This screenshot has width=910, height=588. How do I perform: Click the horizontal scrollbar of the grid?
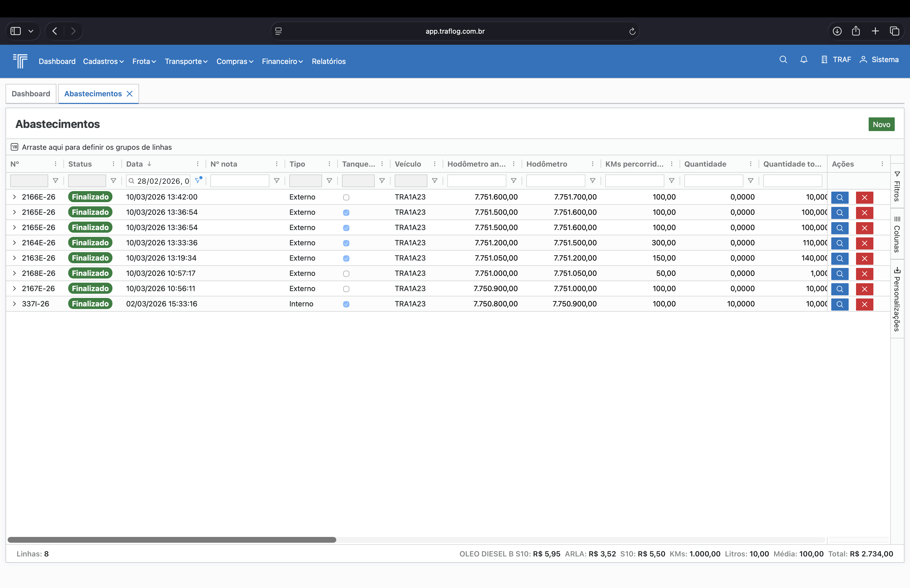172,540
